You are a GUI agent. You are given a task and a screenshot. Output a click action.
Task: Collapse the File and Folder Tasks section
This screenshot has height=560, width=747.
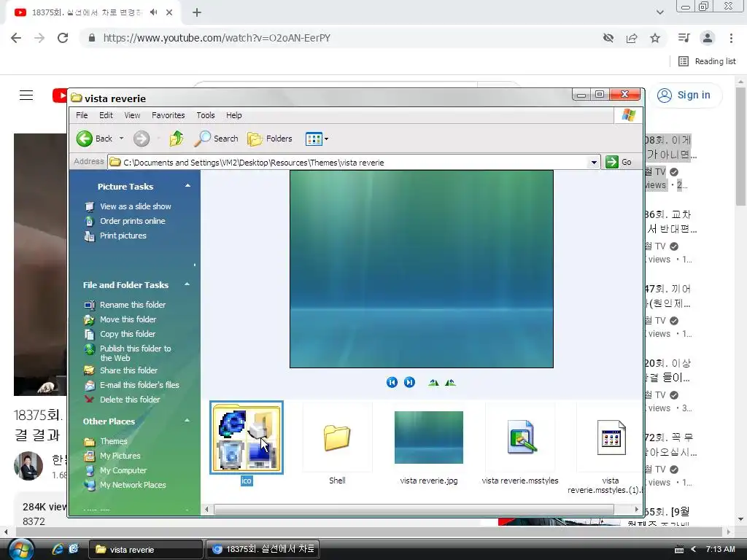pyautogui.click(x=187, y=284)
